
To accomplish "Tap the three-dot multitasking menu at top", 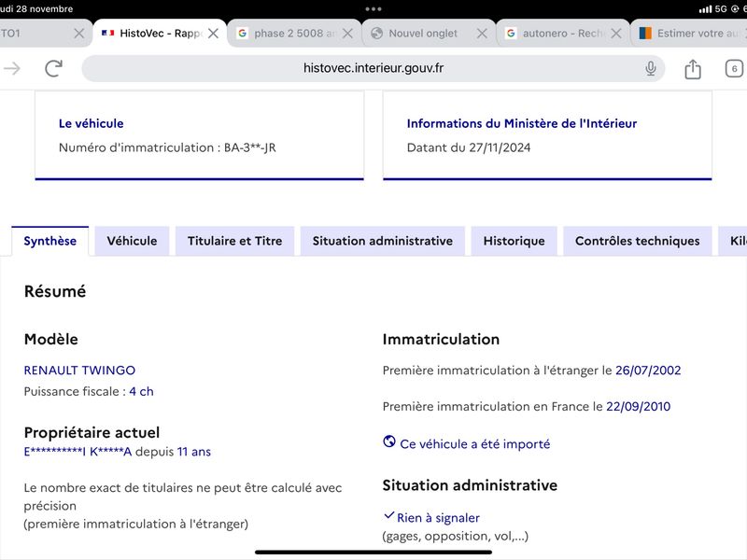I will [373, 8].
